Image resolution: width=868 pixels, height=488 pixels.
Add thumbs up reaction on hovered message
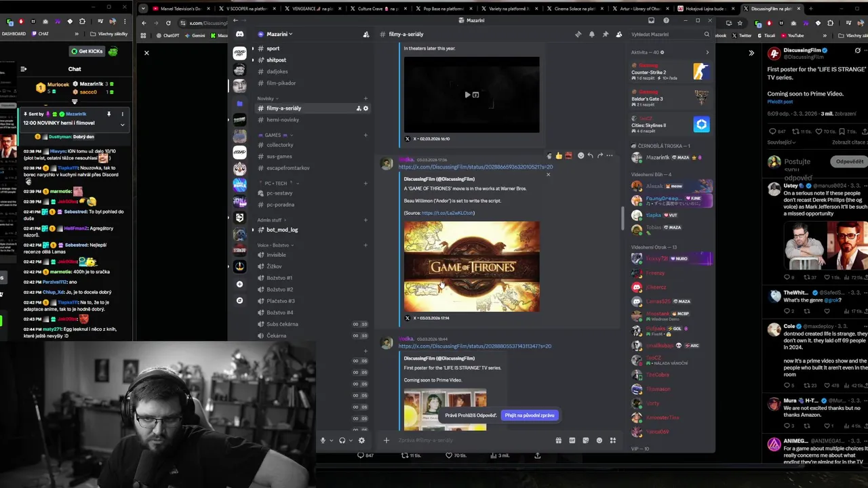coord(559,155)
